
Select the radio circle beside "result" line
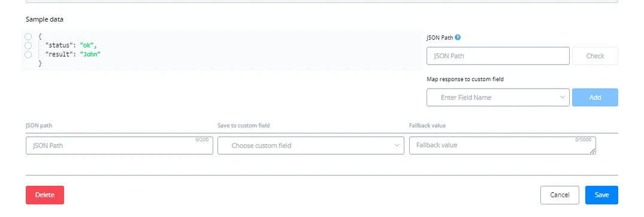[x=28, y=55]
